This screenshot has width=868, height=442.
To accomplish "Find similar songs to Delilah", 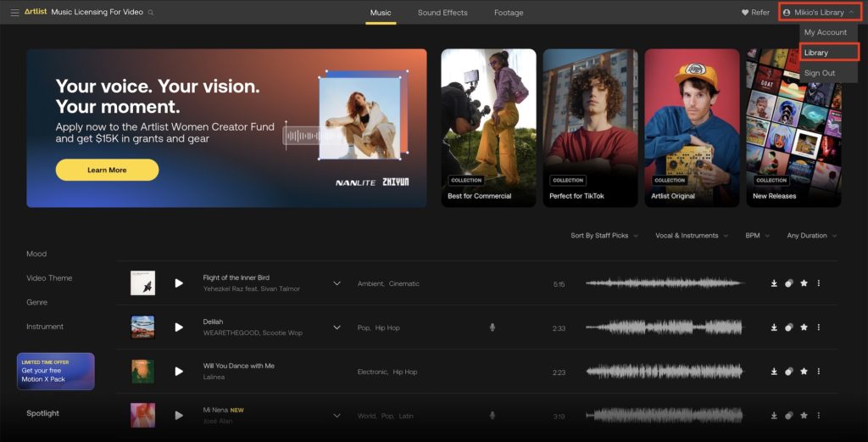I will pos(789,327).
